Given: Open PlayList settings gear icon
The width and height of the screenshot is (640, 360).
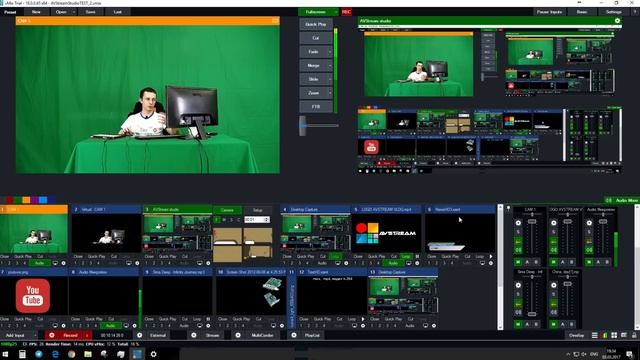Looking at the screenshot, I should pyautogui.click(x=294, y=335).
